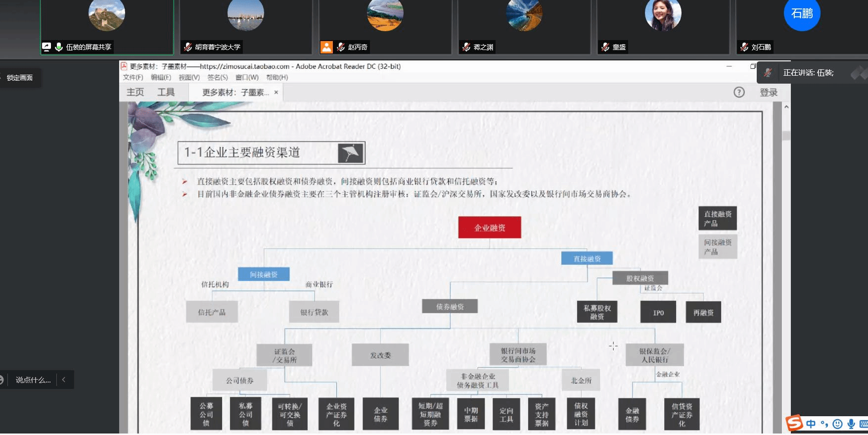Open the Sogou emoji smiley panel
868x435 pixels.
pos(837,424)
